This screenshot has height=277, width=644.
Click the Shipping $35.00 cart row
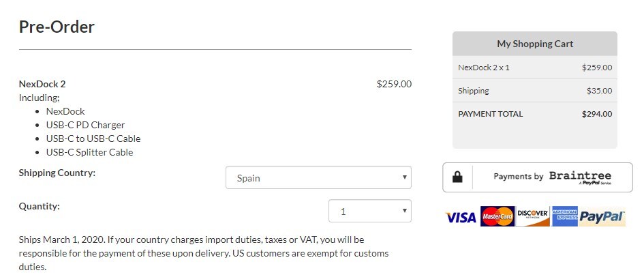[535, 91]
